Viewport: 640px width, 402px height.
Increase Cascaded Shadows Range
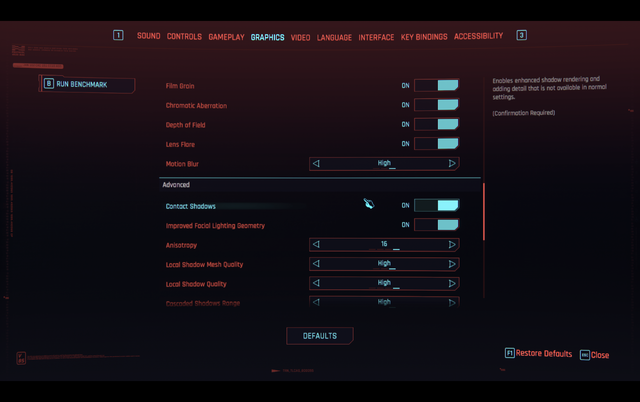point(452,302)
